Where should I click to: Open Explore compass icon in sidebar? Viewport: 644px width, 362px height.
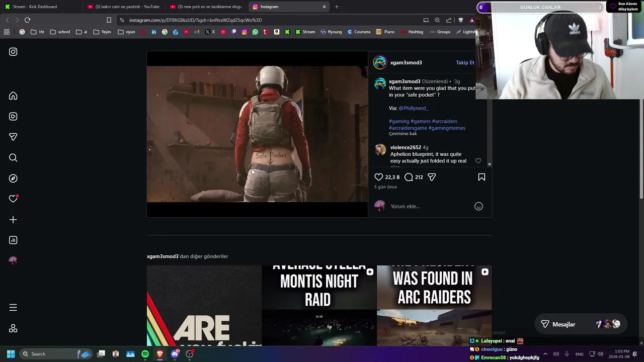[13, 178]
